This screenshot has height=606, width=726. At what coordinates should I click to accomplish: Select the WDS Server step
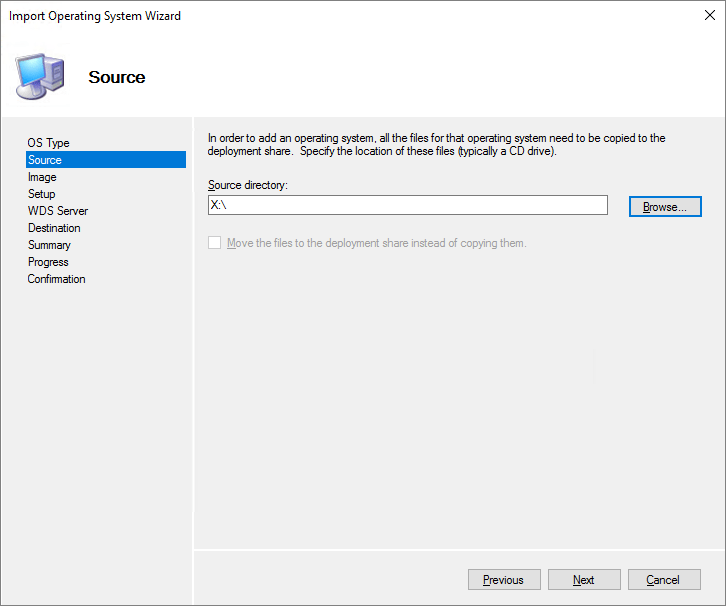58,211
